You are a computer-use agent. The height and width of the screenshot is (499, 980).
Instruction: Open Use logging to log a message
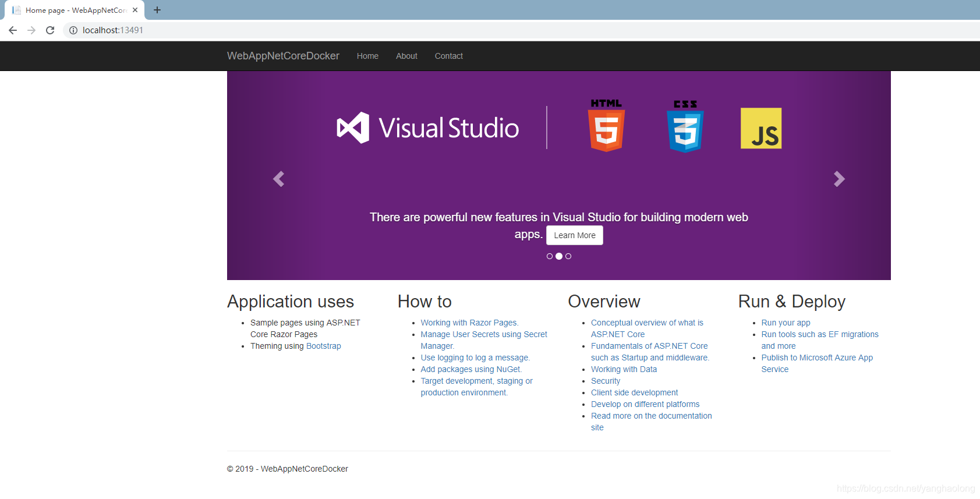475,358
